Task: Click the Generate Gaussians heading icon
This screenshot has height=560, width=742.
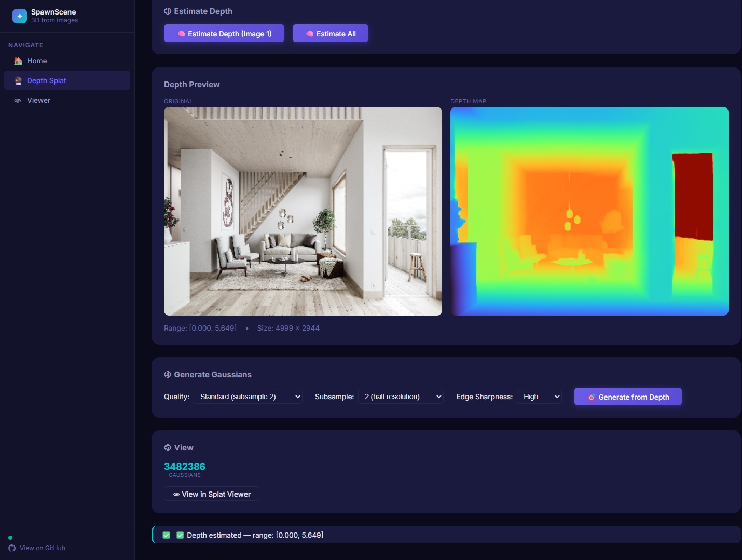Action: (168, 374)
